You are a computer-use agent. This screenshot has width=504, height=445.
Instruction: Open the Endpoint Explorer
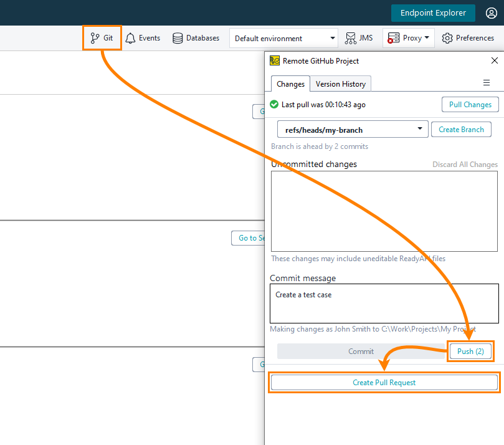[x=433, y=12]
